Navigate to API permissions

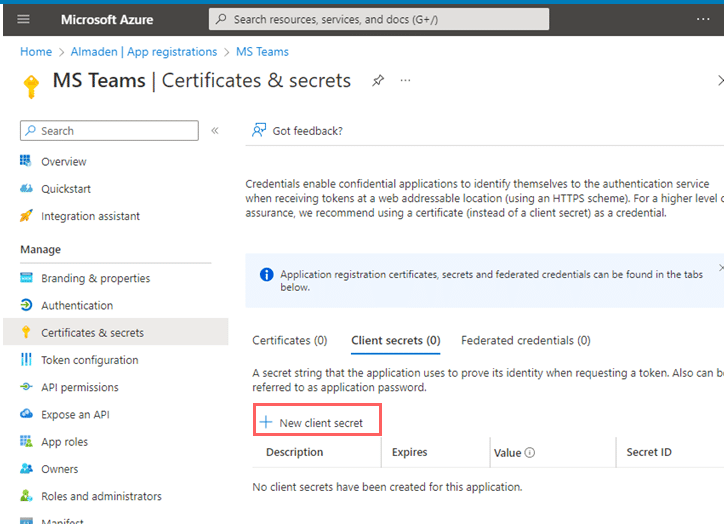pos(79,387)
